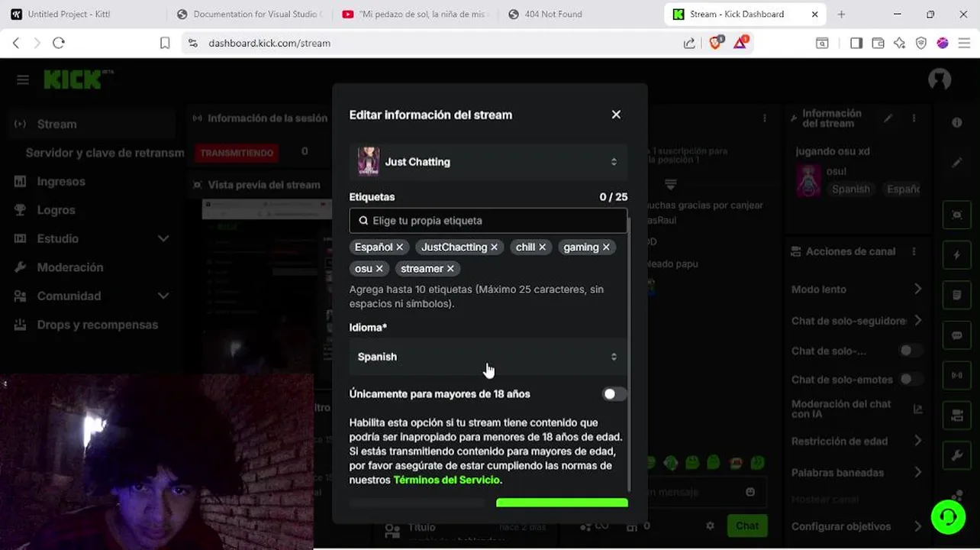Remove the Español tag
Screen dimensions: 980x550
tap(399, 247)
